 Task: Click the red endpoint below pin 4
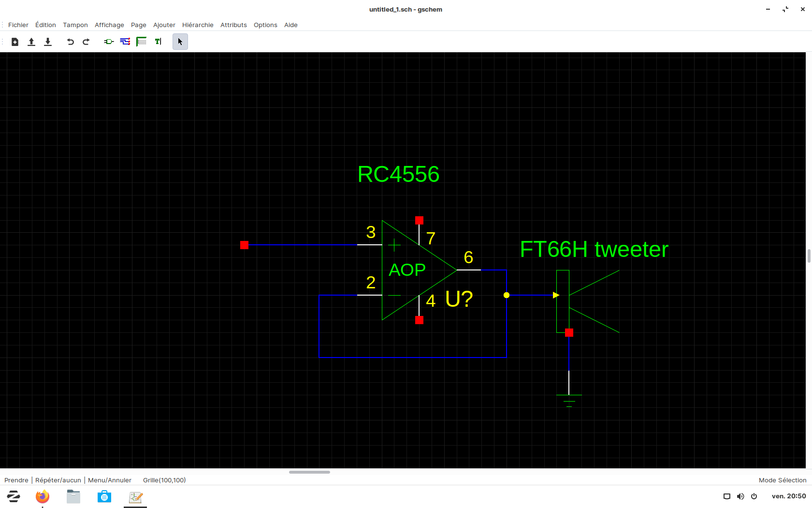click(419, 320)
